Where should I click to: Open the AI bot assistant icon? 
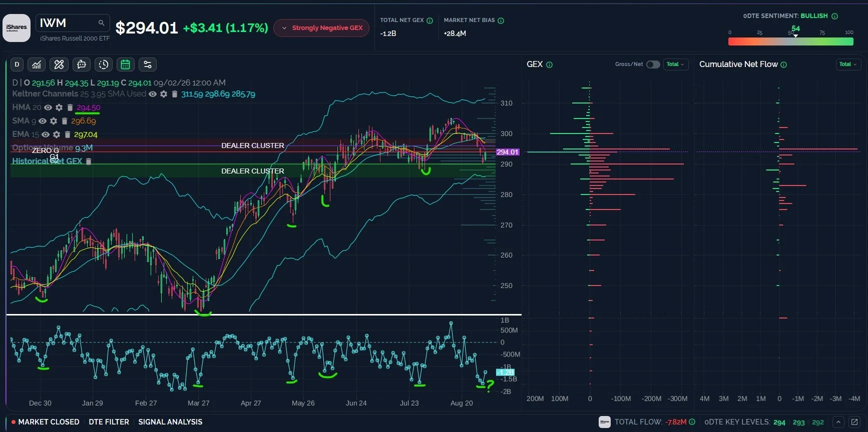81,64
